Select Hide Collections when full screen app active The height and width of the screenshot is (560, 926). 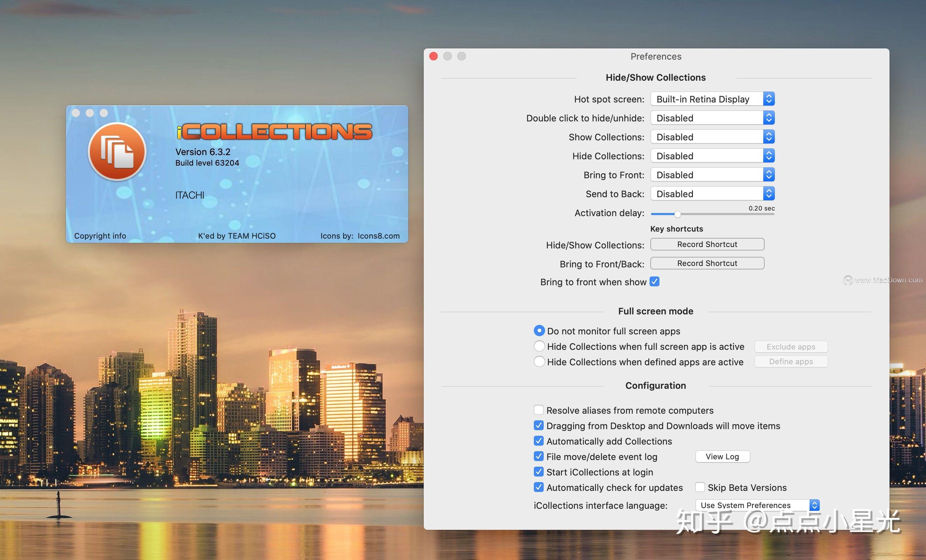pos(539,346)
